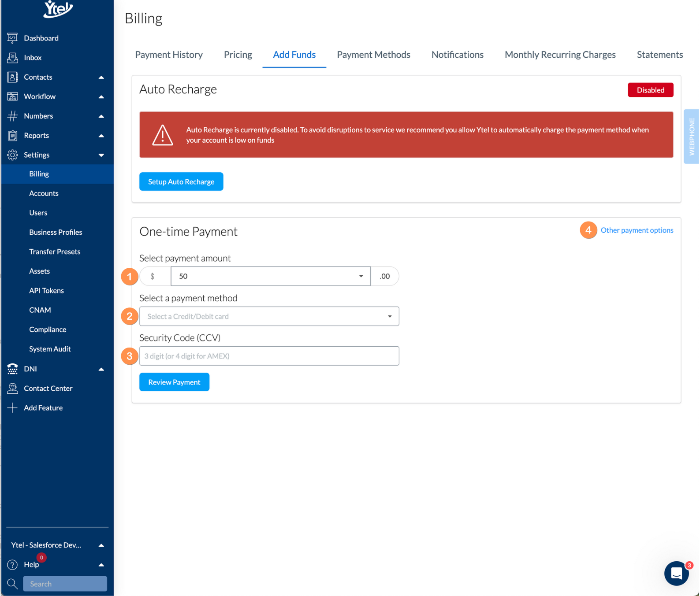
Task: Open Other payment options link
Action: 637,230
